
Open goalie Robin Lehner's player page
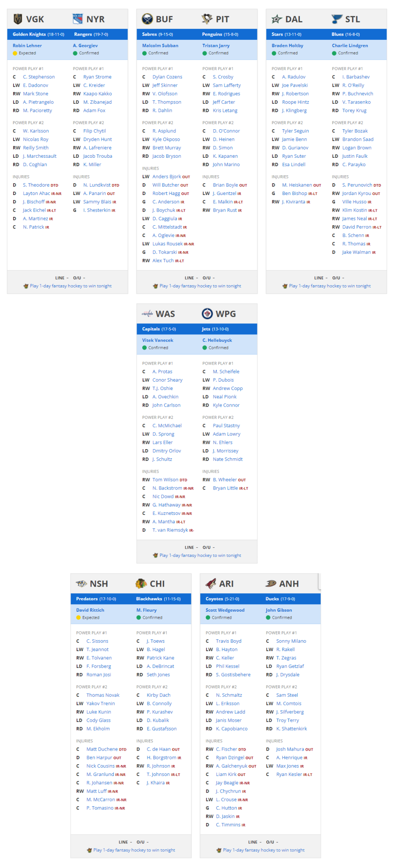click(27, 46)
